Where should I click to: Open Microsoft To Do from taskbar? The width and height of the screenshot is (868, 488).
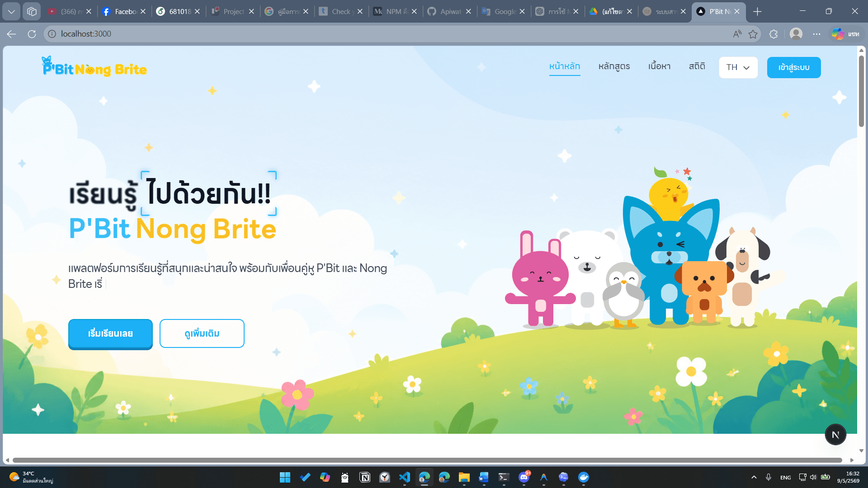click(x=305, y=477)
